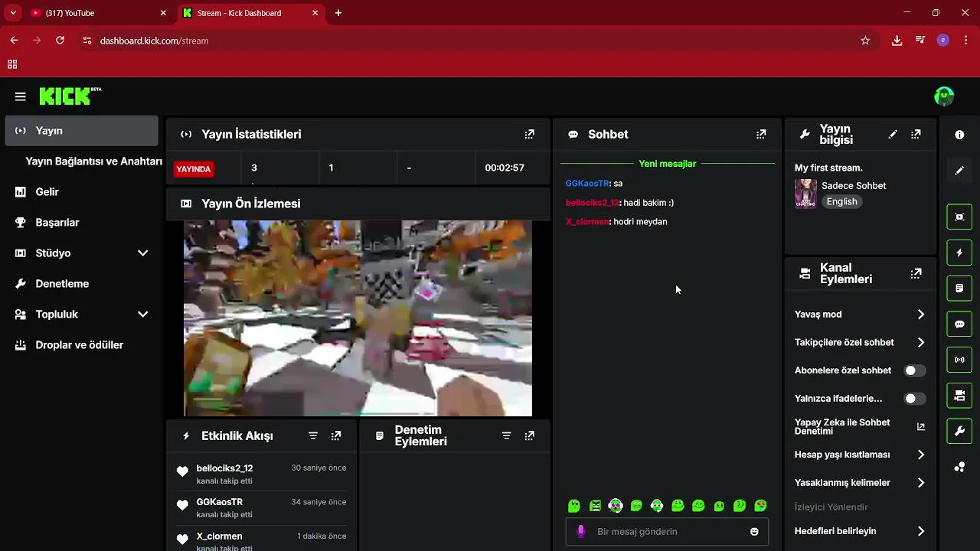Open Hedefleri belirleyin arrow
Screen dimensions: 980x551
(x=921, y=531)
